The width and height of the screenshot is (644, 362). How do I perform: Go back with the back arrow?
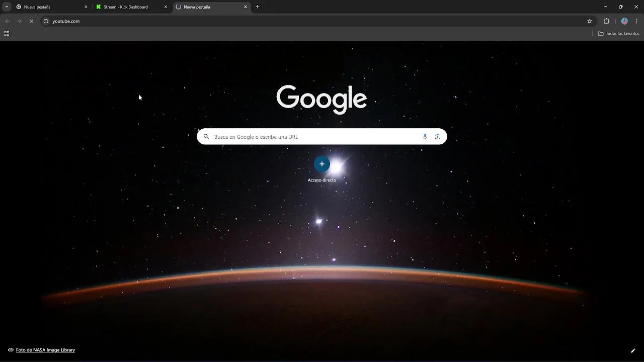click(7, 21)
